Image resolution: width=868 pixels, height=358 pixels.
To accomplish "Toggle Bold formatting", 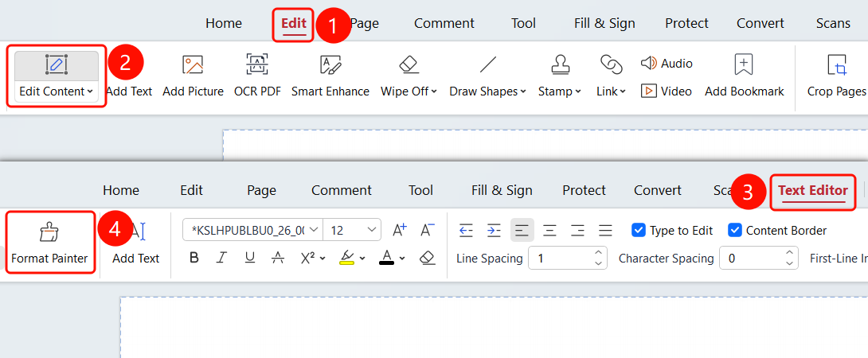I will pyautogui.click(x=194, y=258).
